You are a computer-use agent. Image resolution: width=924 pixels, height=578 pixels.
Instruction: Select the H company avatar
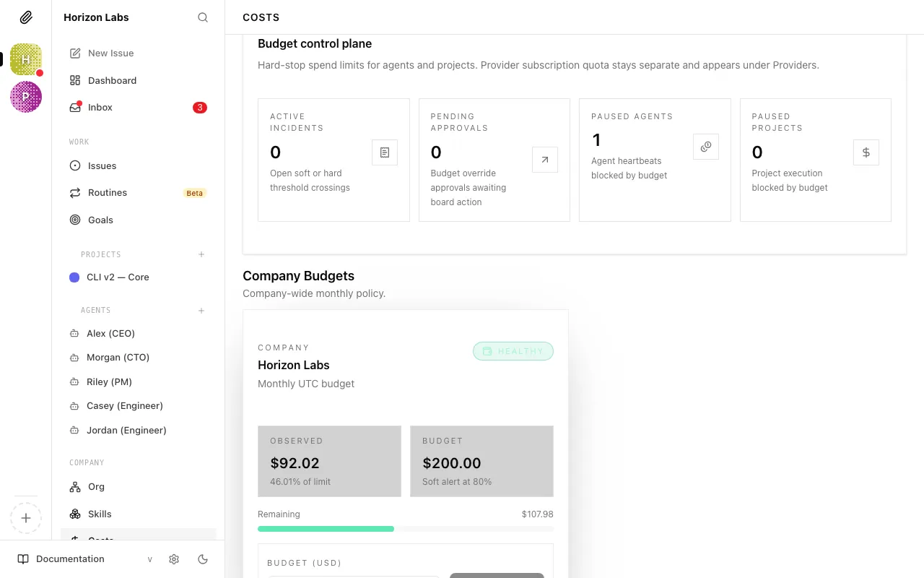[x=26, y=59]
